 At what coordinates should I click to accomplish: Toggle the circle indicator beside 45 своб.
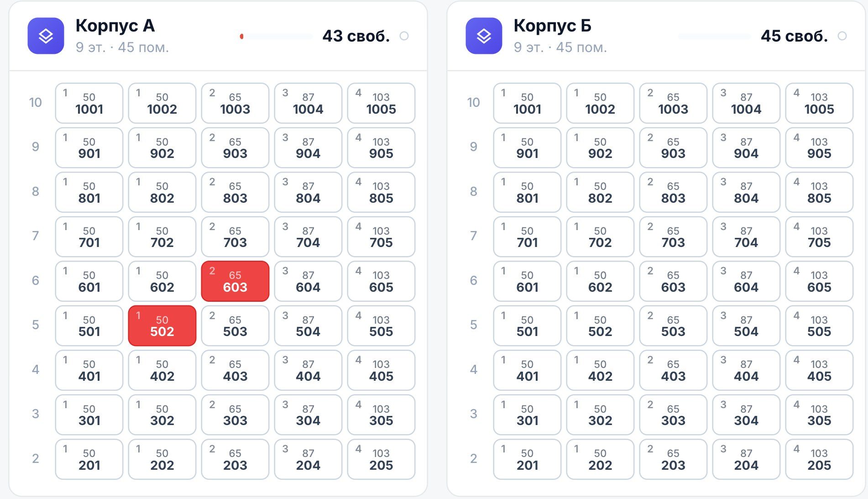(x=842, y=36)
